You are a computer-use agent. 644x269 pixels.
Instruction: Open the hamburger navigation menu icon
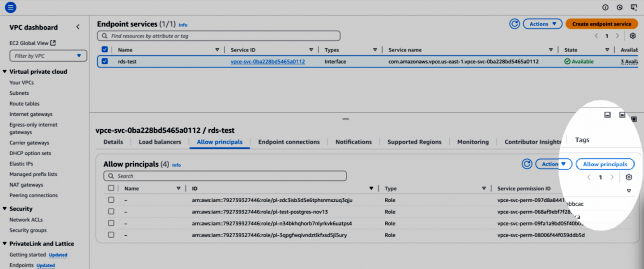tap(11, 7)
